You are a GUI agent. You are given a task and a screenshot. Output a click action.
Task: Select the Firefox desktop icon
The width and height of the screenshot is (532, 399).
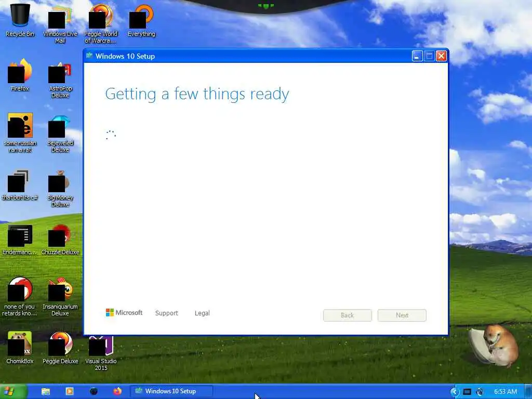[x=20, y=75]
